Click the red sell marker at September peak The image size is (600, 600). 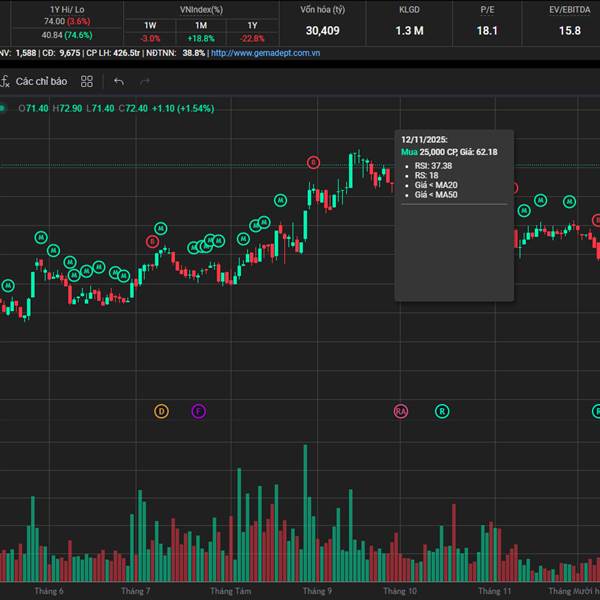click(x=313, y=162)
